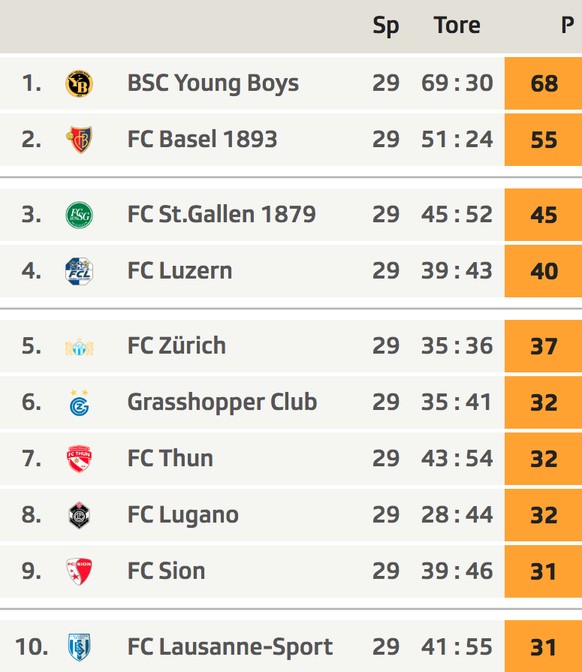Click the Sp column header

[386, 26]
